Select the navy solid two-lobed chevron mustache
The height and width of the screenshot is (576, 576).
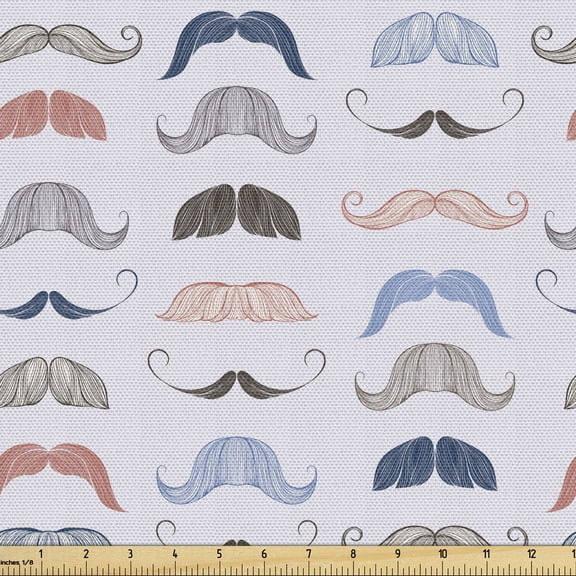coord(435,463)
